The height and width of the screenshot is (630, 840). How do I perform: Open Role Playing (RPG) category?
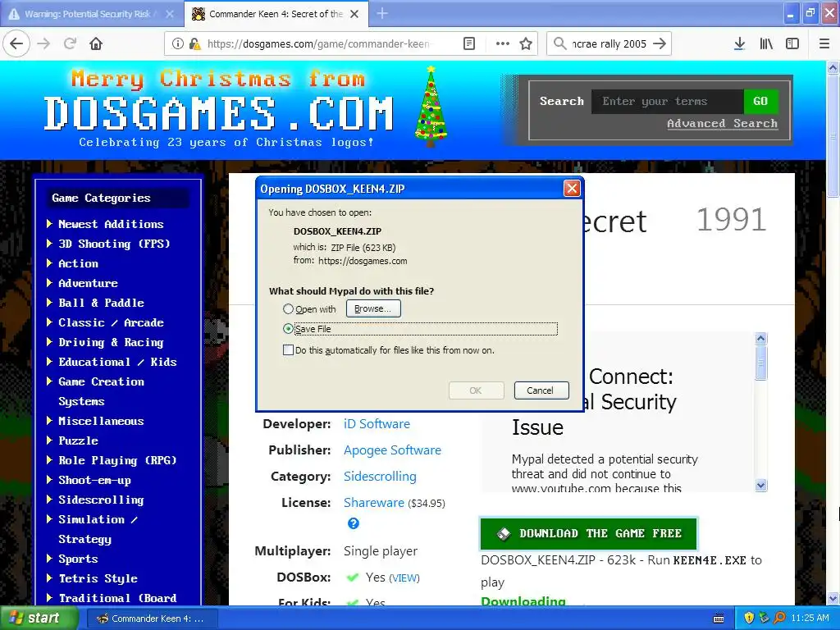coord(117,460)
